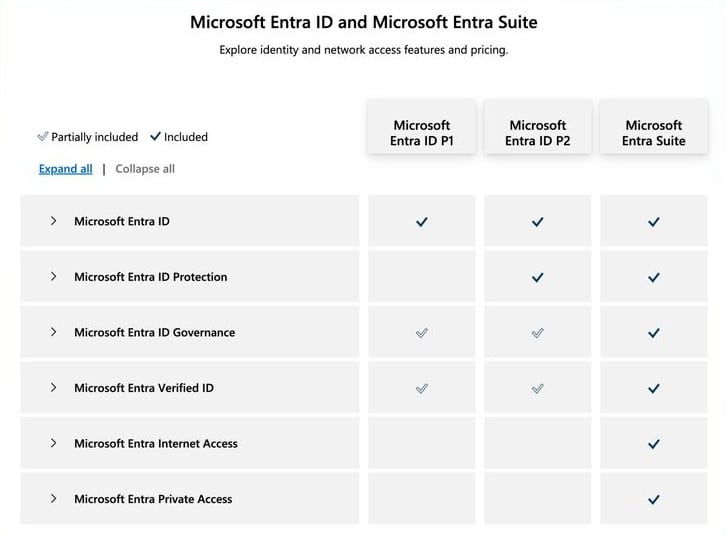Select the Microsoft Entra Suite column header
The image size is (726, 538).
(x=654, y=133)
